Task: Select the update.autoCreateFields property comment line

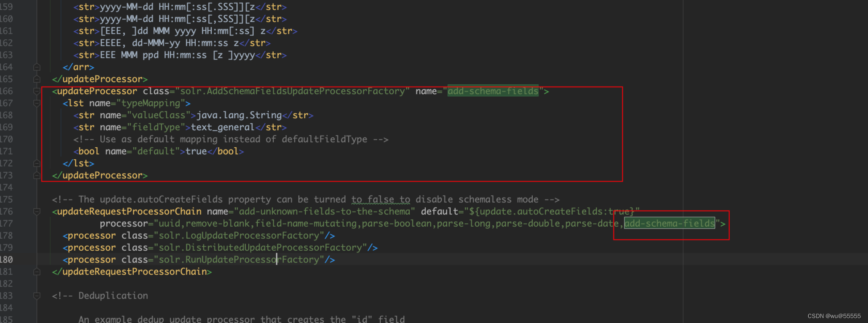Action: coord(306,199)
